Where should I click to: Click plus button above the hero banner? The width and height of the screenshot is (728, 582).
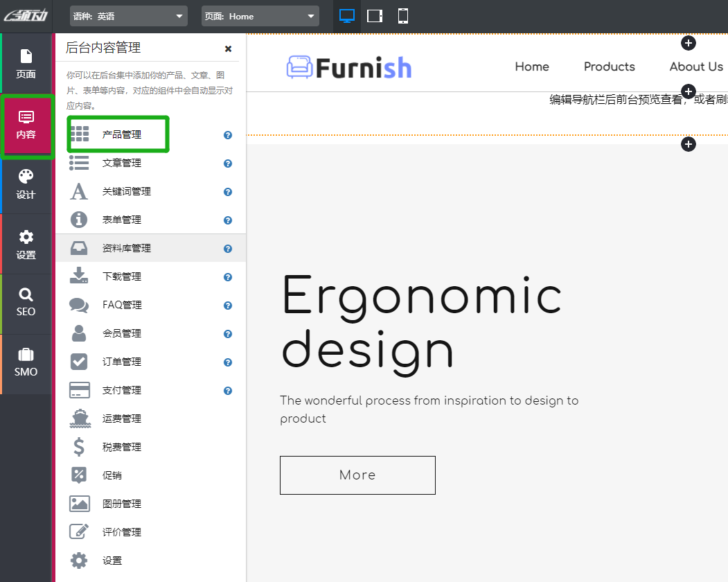click(x=688, y=144)
